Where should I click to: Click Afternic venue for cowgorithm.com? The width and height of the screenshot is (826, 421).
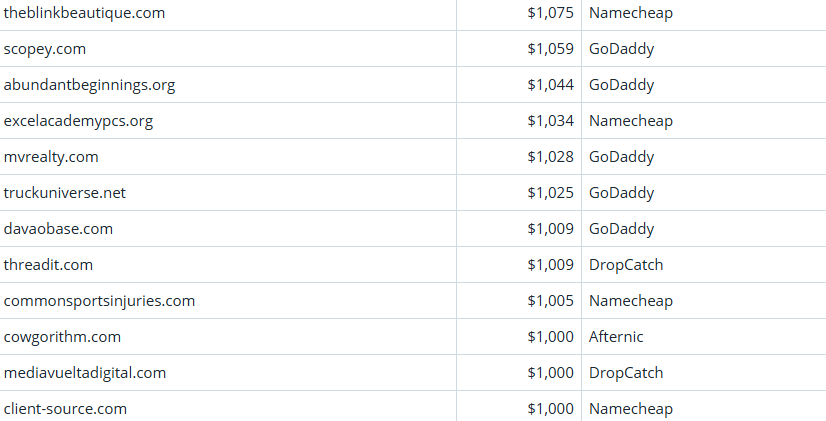(x=616, y=337)
